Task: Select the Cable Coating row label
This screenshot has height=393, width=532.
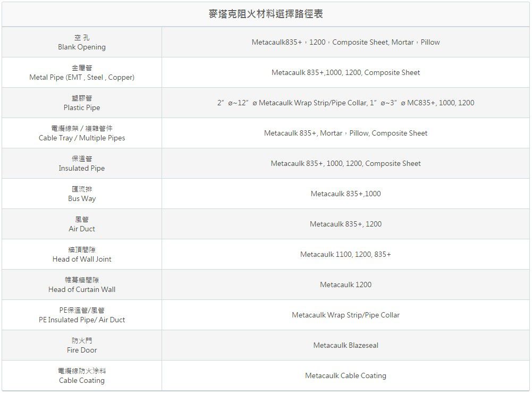Action: point(82,375)
